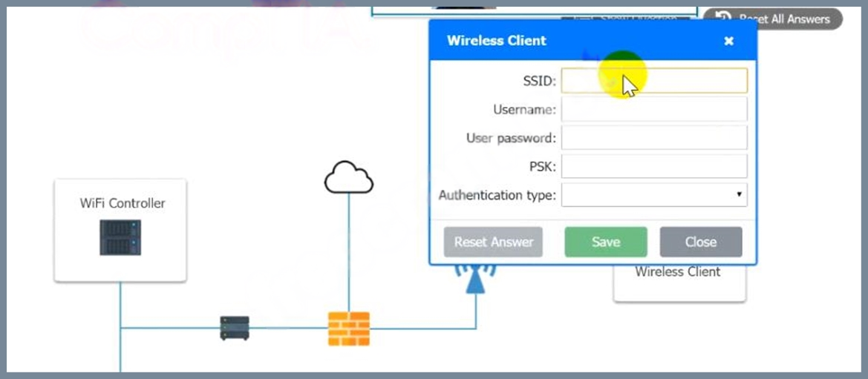
Task: Select the User password field
Action: tap(654, 138)
